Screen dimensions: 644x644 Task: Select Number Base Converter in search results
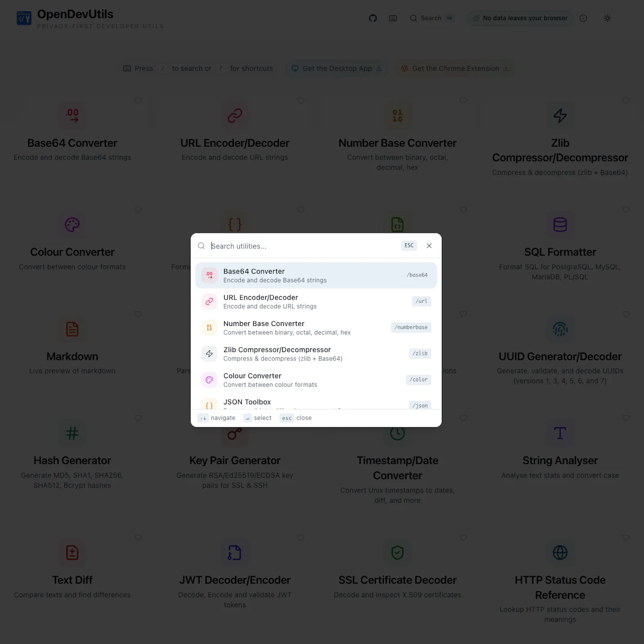point(316,328)
